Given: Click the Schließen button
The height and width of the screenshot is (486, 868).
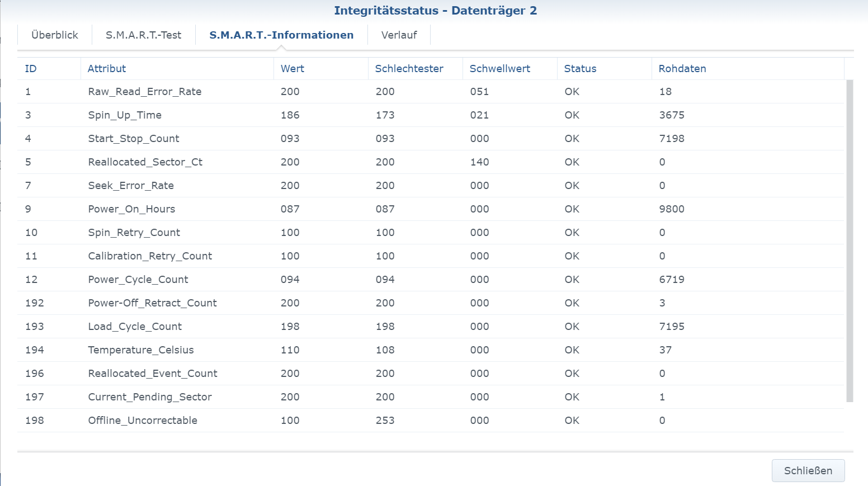Looking at the screenshot, I should 808,470.
